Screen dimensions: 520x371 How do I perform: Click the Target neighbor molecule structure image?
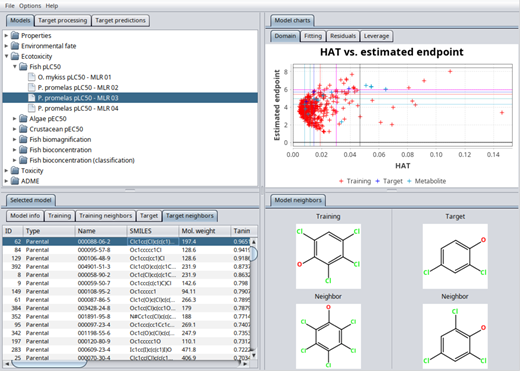[x=455, y=336]
